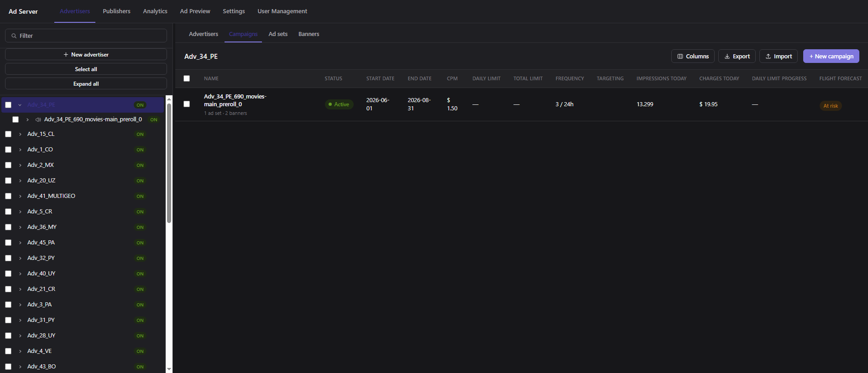Click the search icon in Filter field
Screen dimensions: 868x373
(14, 36)
